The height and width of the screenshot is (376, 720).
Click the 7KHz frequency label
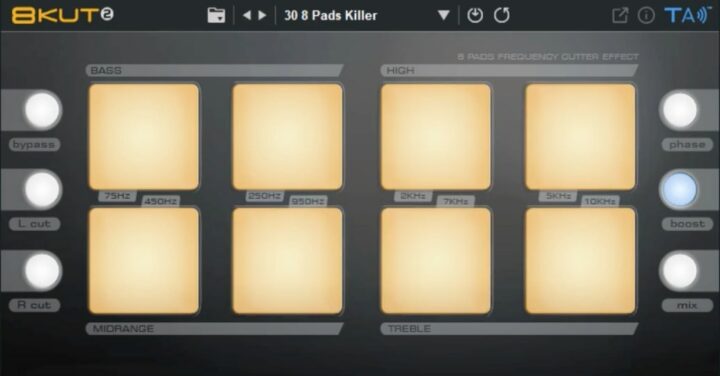(456, 201)
